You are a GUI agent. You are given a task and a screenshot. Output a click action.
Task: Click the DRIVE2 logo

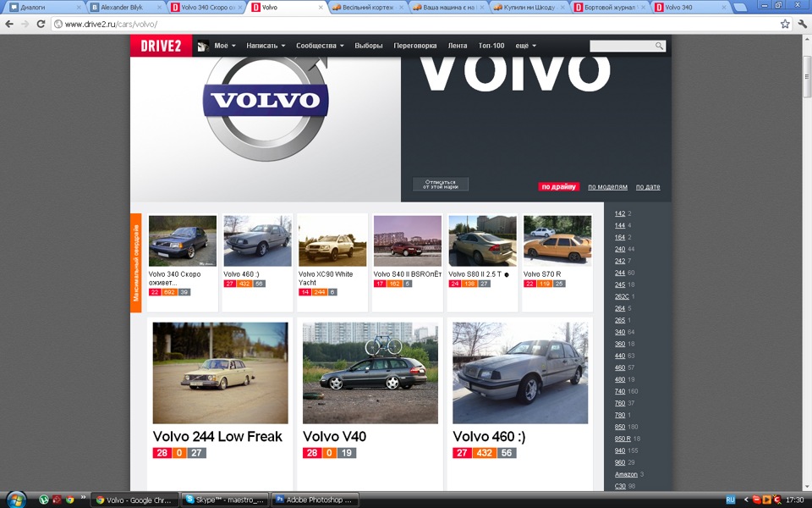(x=161, y=46)
